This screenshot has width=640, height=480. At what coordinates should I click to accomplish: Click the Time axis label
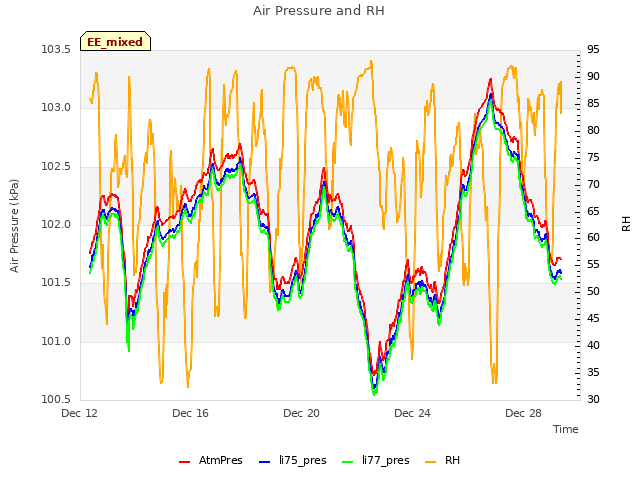(x=566, y=429)
